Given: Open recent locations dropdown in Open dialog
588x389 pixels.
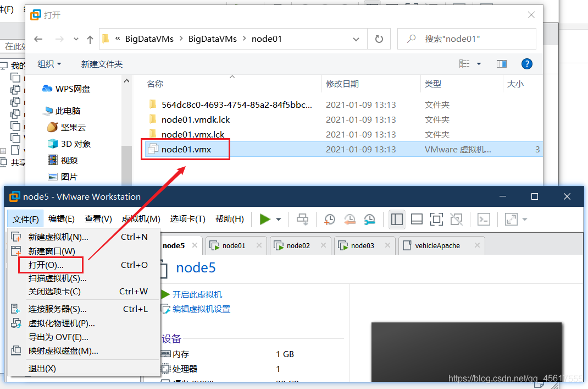Looking at the screenshot, I should (76, 39).
